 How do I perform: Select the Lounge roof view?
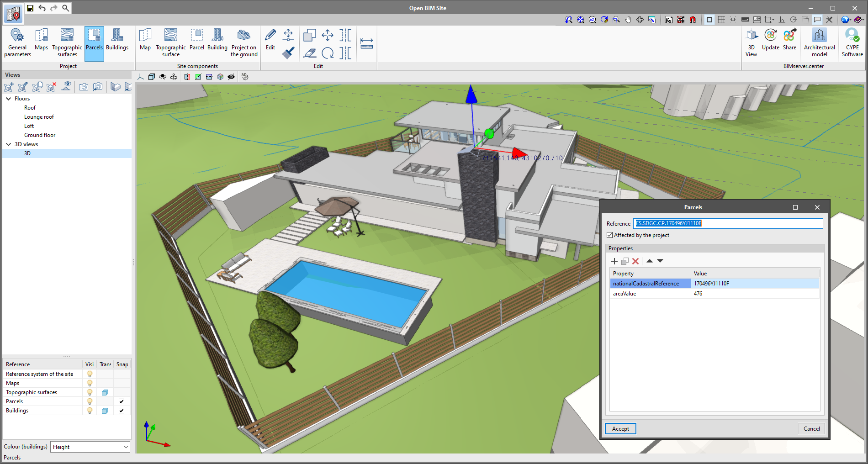point(39,117)
